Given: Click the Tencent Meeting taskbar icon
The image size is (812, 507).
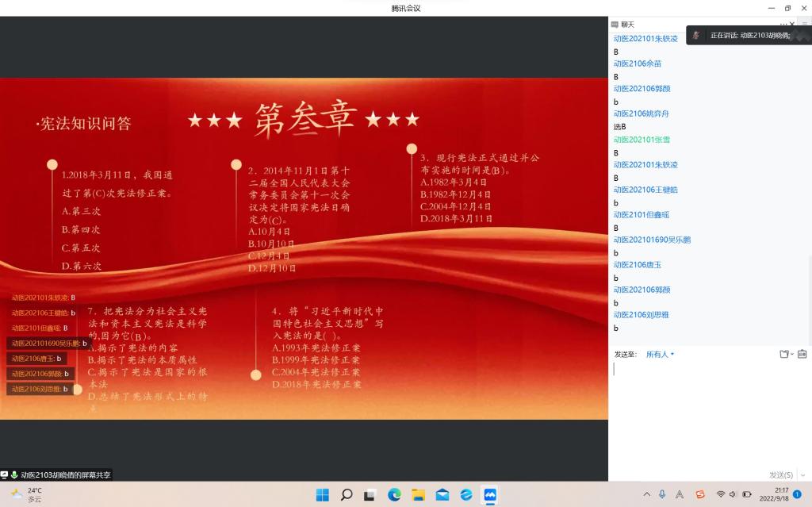Looking at the screenshot, I should [x=491, y=495].
